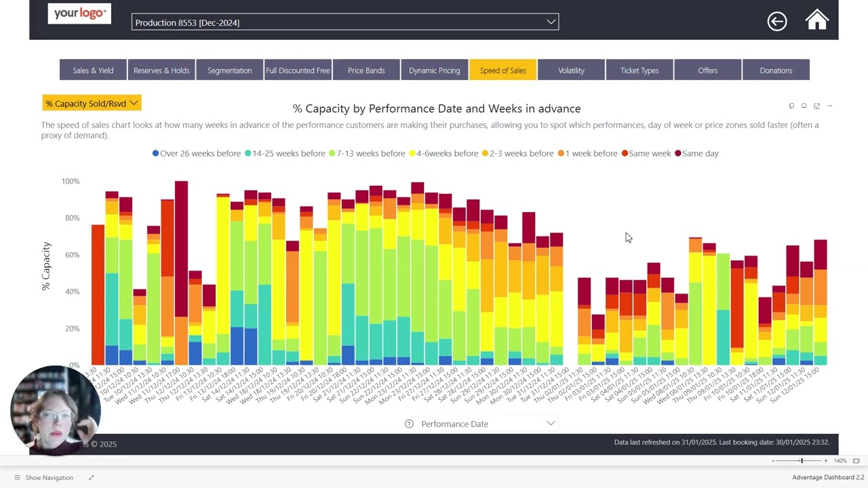Go back using the circled arrow icon
The width and height of the screenshot is (868, 488).
[777, 21]
